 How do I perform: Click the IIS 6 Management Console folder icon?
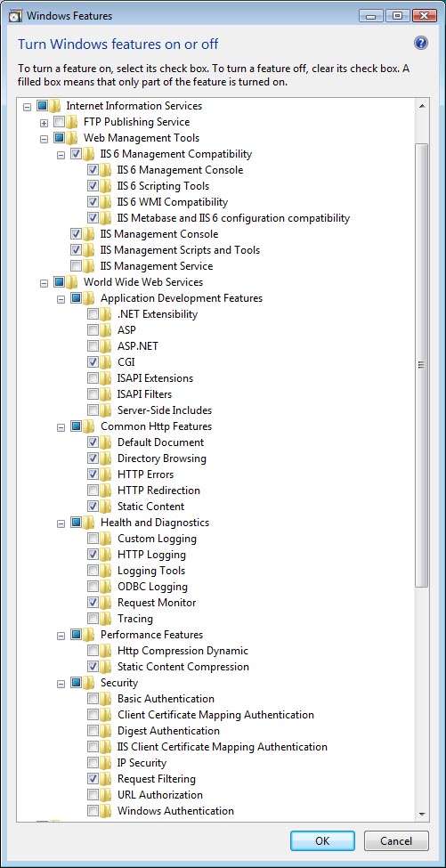(x=106, y=170)
